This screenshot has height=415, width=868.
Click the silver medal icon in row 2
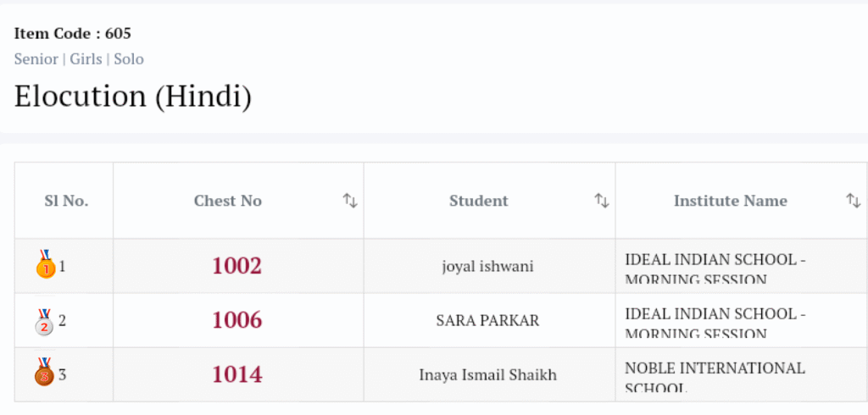click(x=45, y=320)
